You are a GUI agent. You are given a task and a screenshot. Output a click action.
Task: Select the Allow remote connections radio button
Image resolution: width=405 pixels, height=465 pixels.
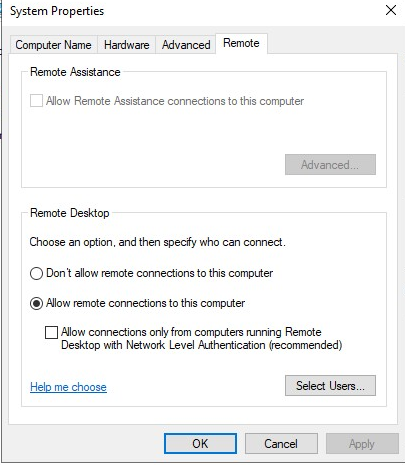pos(36,304)
